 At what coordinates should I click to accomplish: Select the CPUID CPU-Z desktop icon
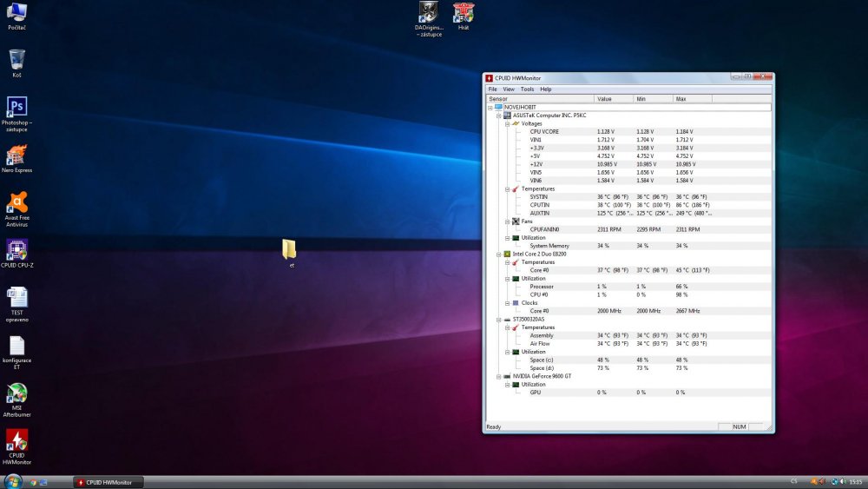coord(16,254)
